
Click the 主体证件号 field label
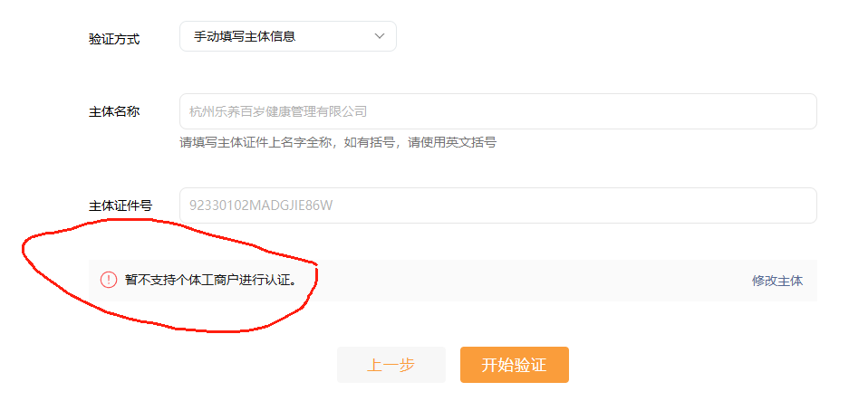121,205
